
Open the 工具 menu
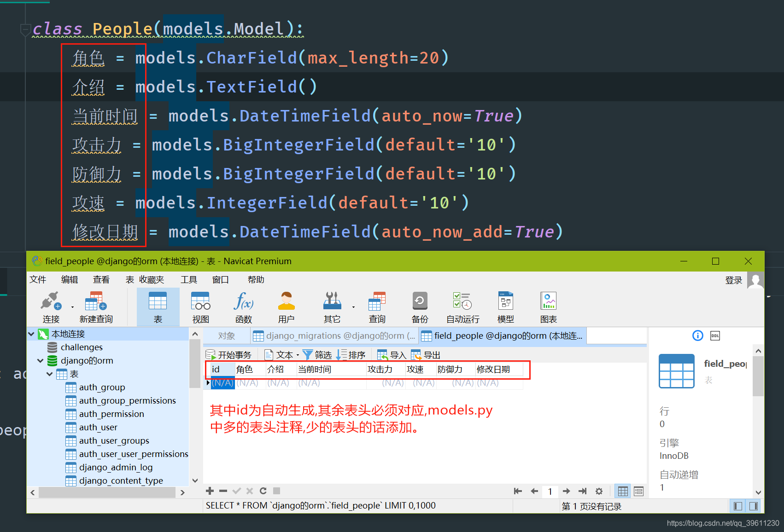[189, 279]
